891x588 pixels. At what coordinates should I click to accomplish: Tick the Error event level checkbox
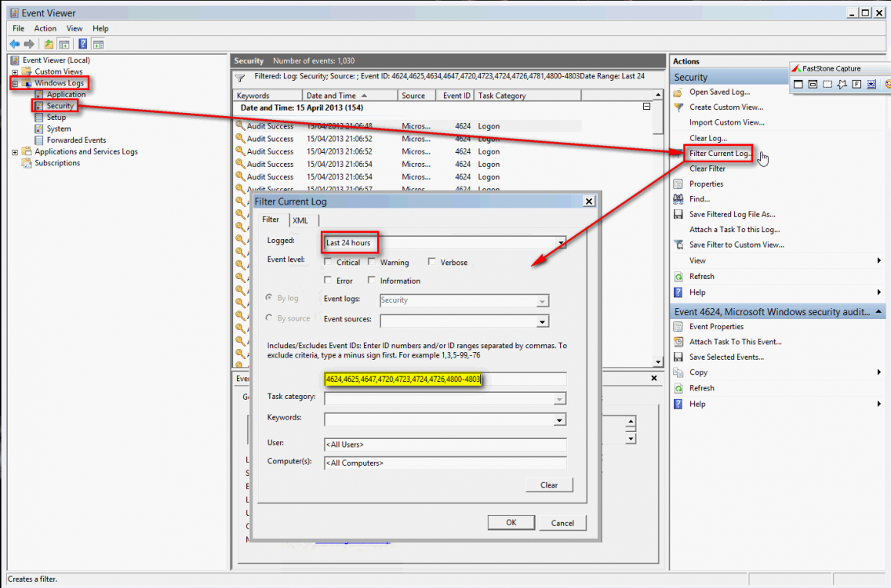(329, 281)
